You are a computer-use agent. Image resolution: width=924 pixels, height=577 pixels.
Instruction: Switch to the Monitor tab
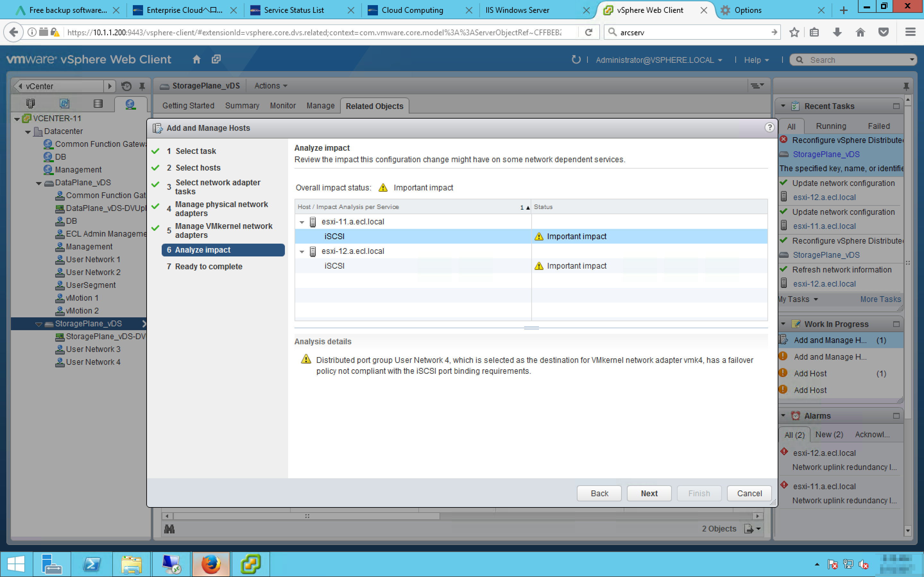point(283,106)
